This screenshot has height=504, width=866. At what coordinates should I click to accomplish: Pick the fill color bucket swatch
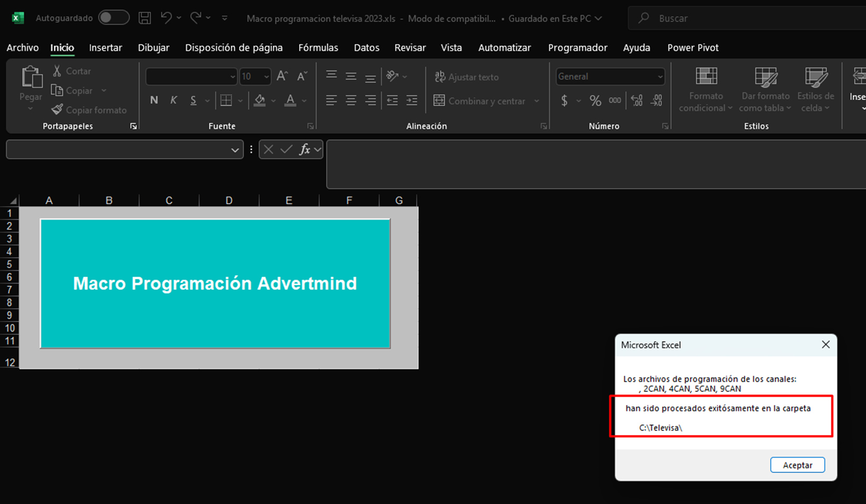click(x=259, y=100)
